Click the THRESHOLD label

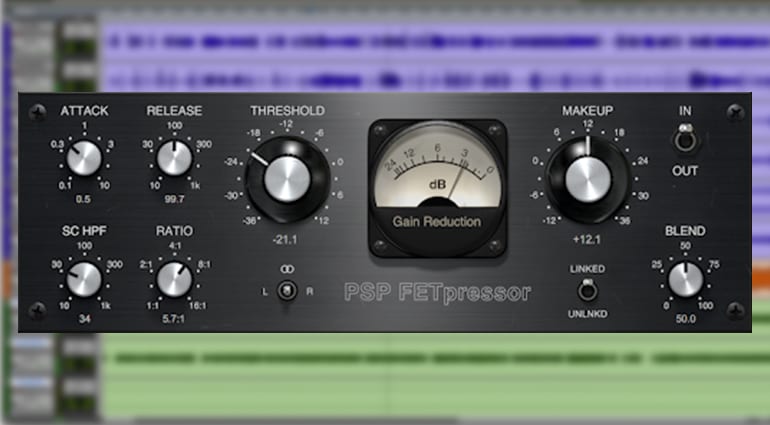click(287, 111)
